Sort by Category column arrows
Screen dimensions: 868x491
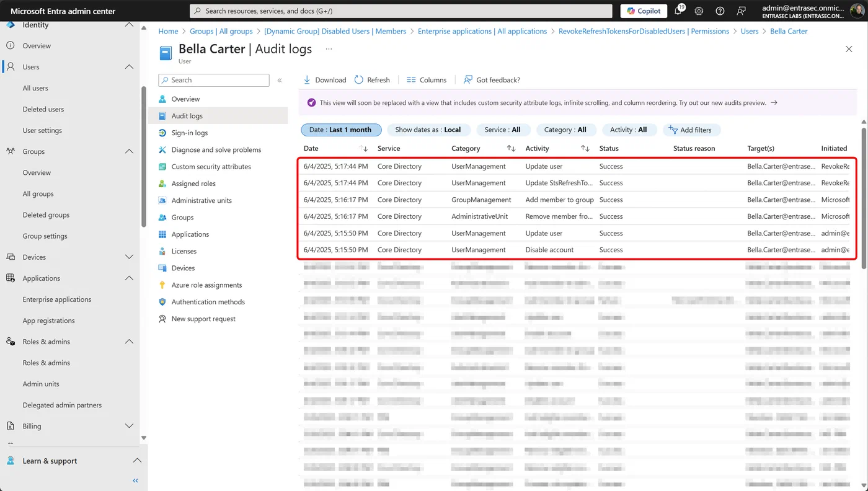pyautogui.click(x=511, y=149)
